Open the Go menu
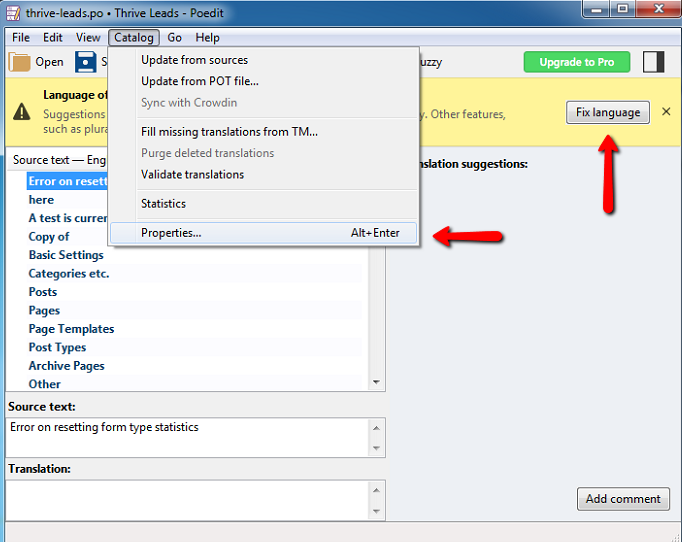Viewport: 682px width, 542px height. [174, 38]
